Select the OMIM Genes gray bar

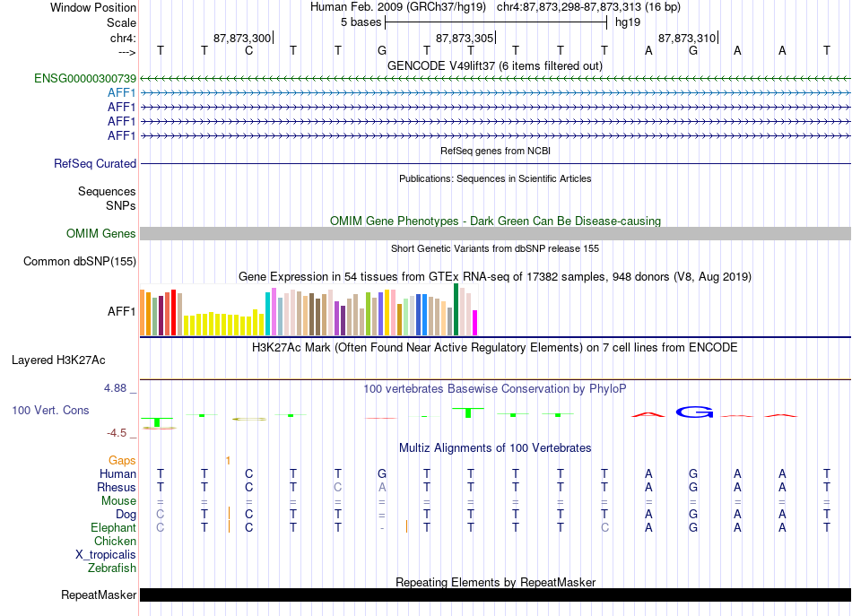(x=495, y=234)
